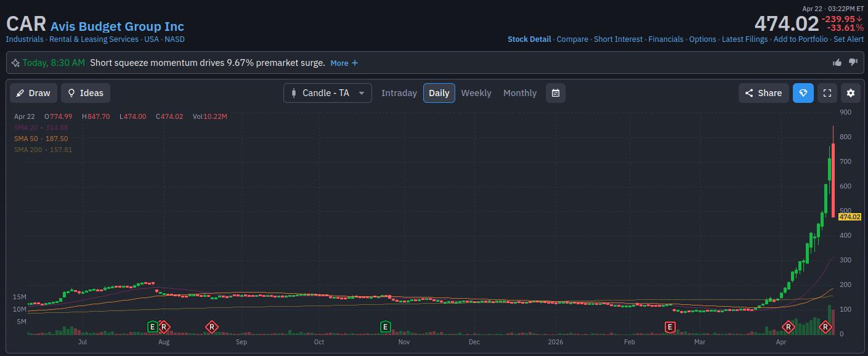Open the Ideas panel
This screenshot has width=868, height=356.
pyautogui.click(x=86, y=93)
